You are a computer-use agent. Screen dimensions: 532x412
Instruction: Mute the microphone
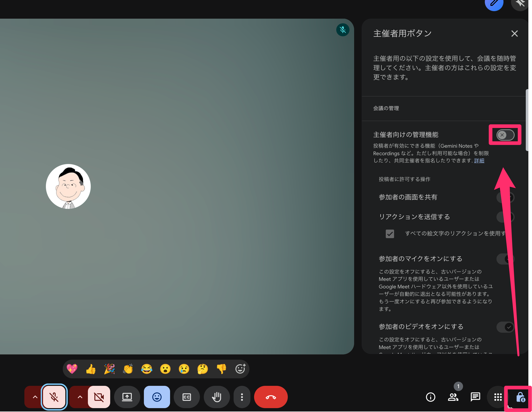tap(54, 397)
